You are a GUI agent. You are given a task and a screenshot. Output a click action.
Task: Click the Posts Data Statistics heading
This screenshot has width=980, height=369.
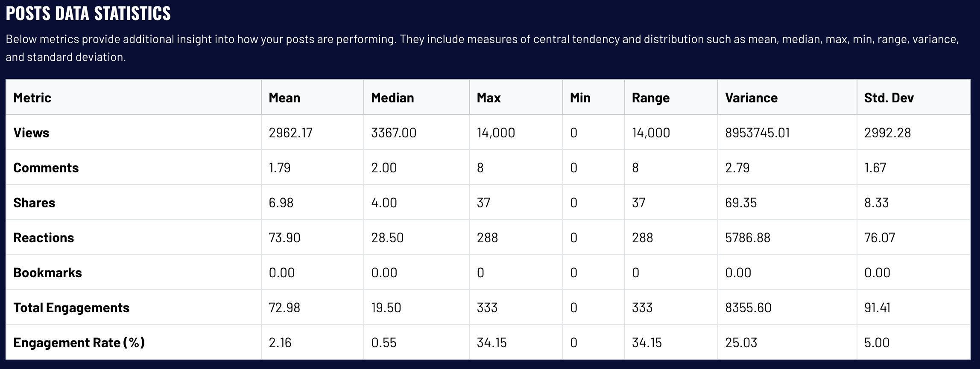[88, 14]
